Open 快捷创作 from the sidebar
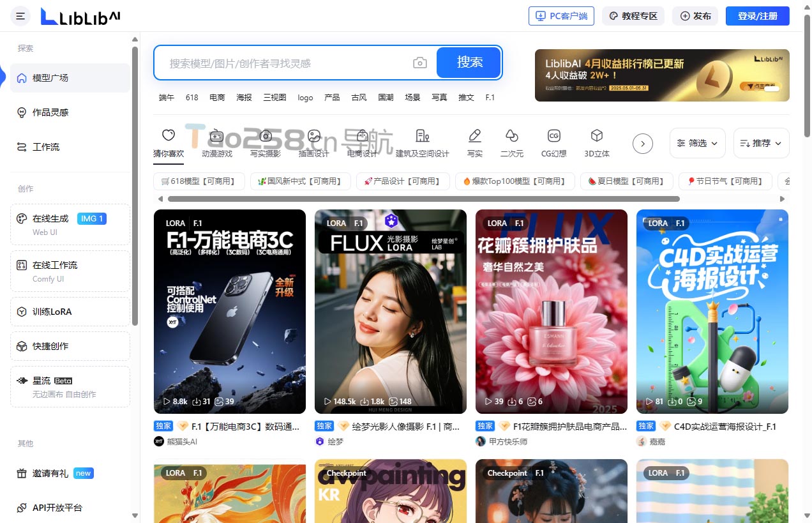Screen dimensions: 812x523 pyautogui.click(x=70, y=346)
